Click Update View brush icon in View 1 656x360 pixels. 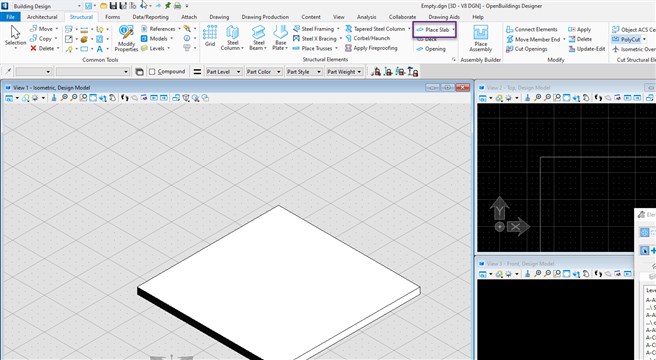click(x=54, y=98)
